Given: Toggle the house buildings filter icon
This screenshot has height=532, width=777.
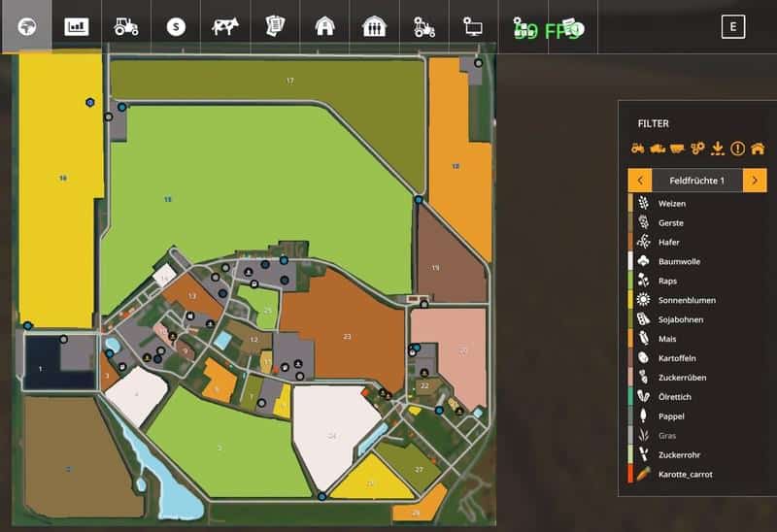Looking at the screenshot, I should (x=758, y=149).
